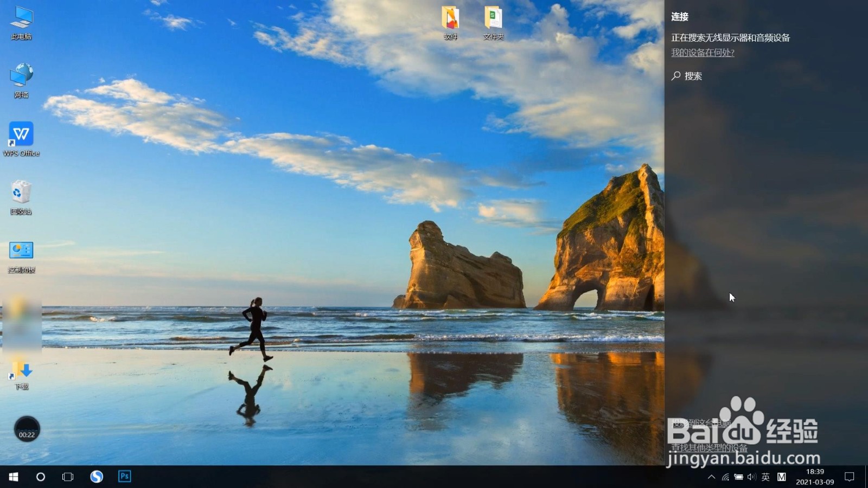Click the 正在搜索无线显示器和音频设备 status text
The height and width of the screenshot is (488, 868).
click(730, 38)
